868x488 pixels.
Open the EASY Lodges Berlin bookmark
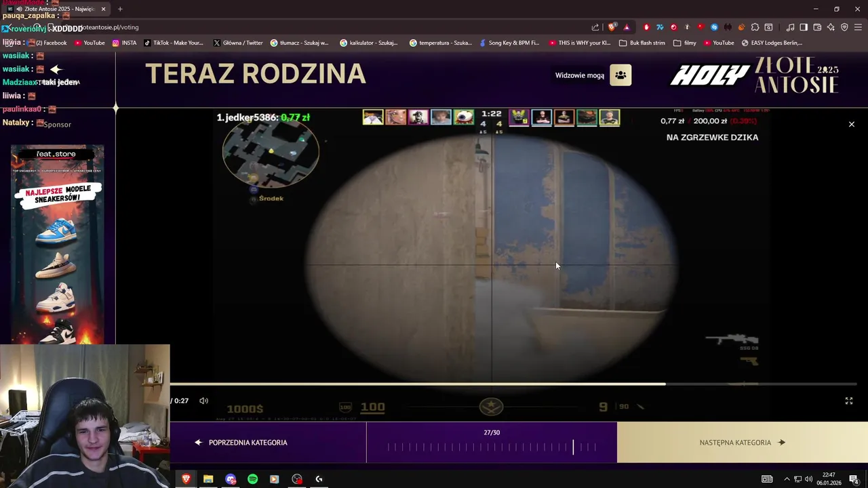pyautogui.click(x=772, y=43)
